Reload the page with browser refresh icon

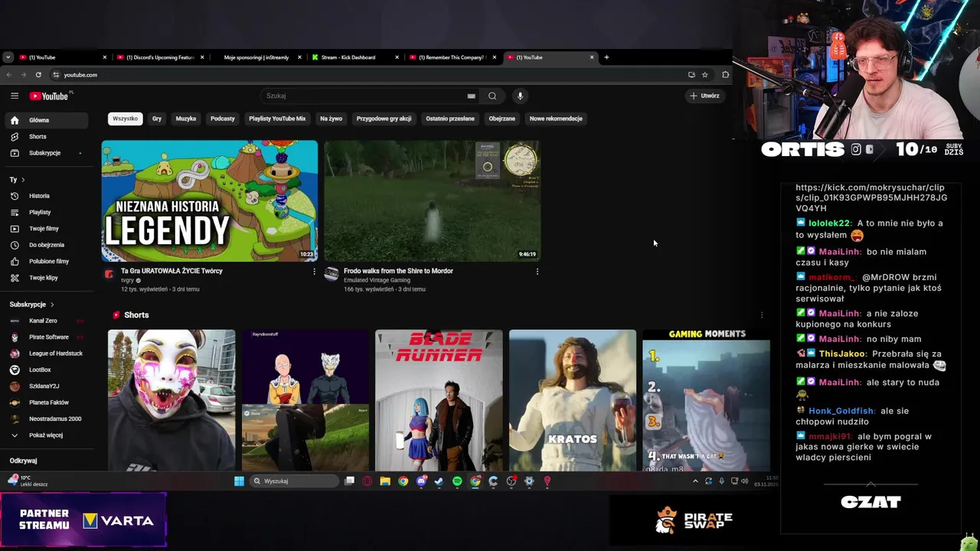tap(38, 75)
